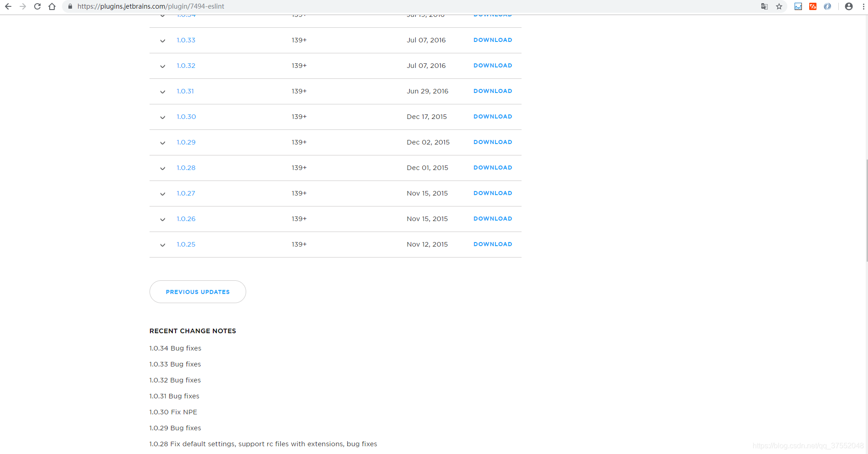
Task: Click the browser back arrow
Action: (8, 6)
